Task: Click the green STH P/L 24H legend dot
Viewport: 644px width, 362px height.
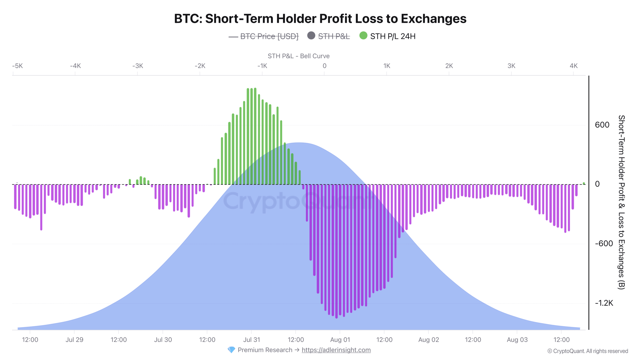Action: pos(363,36)
